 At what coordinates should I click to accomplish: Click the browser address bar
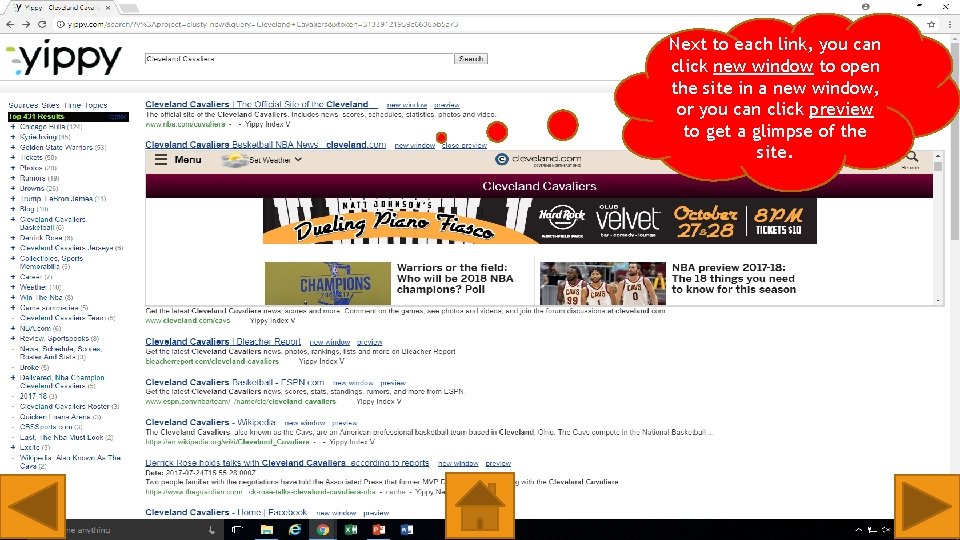tap(490, 24)
